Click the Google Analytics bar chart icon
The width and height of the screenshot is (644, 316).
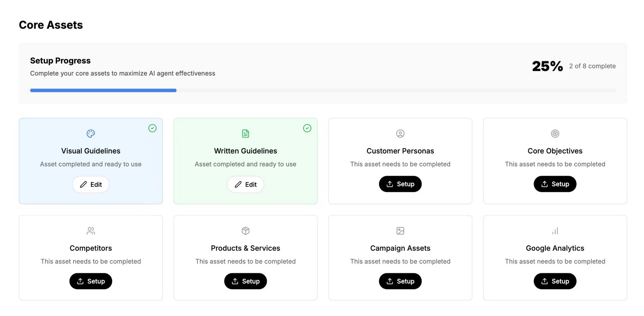pos(555,231)
